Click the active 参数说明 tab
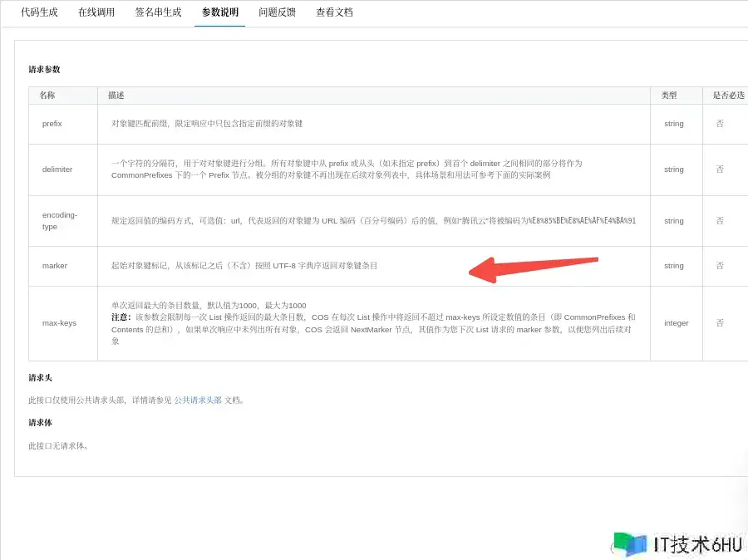 [x=219, y=12]
